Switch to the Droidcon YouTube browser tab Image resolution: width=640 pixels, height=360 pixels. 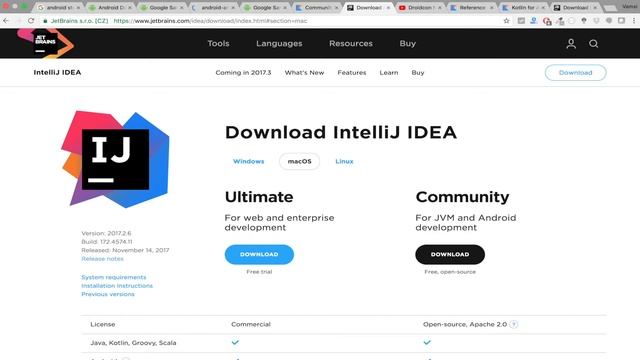click(x=420, y=7)
